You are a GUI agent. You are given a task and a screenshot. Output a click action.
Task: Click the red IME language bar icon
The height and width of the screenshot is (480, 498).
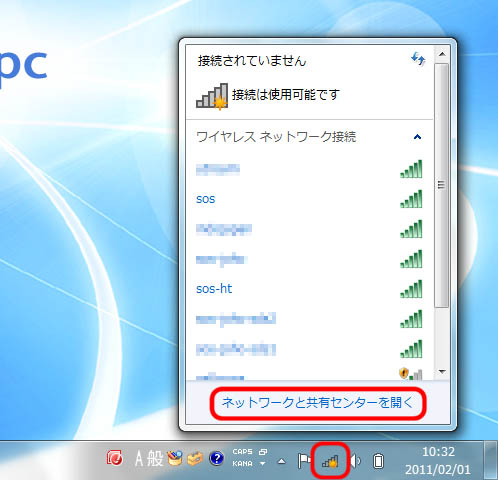[115, 458]
